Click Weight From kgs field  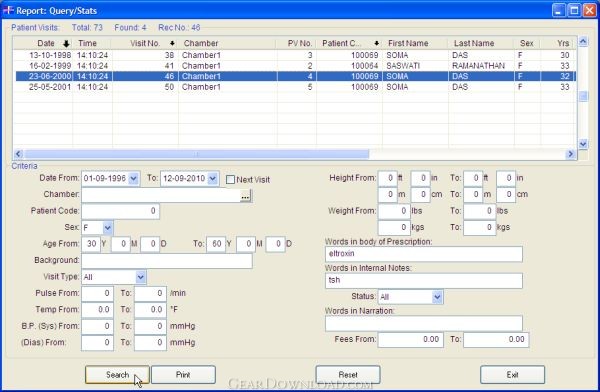pyautogui.click(x=394, y=228)
